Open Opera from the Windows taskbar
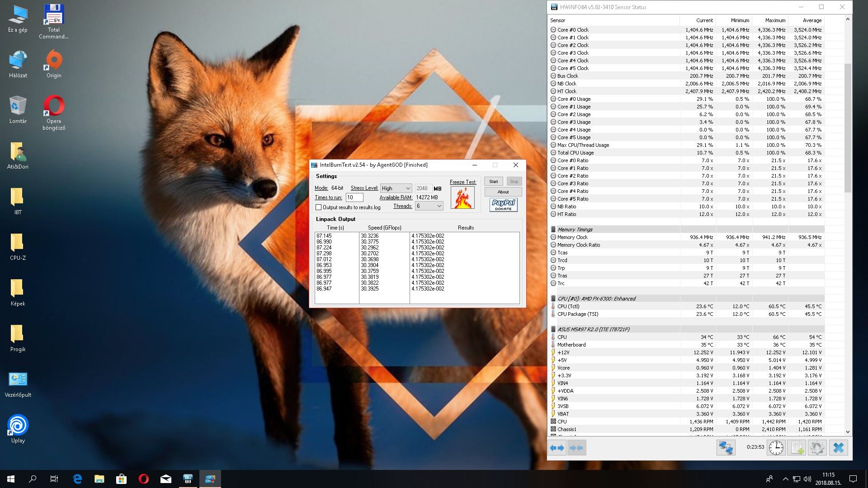The height and width of the screenshot is (488, 868). click(144, 479)
